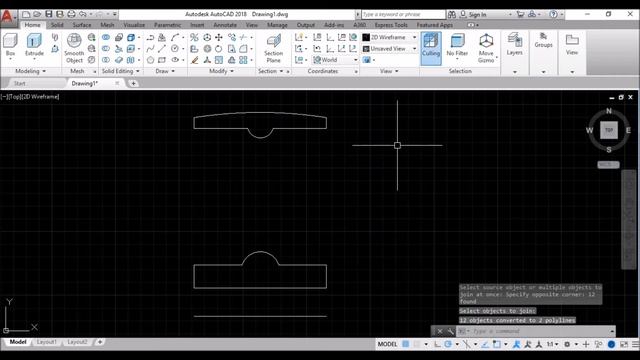Open the View panel button
Image resolution: width=640 pixels, height=360 pixels.
click(572, 45)
